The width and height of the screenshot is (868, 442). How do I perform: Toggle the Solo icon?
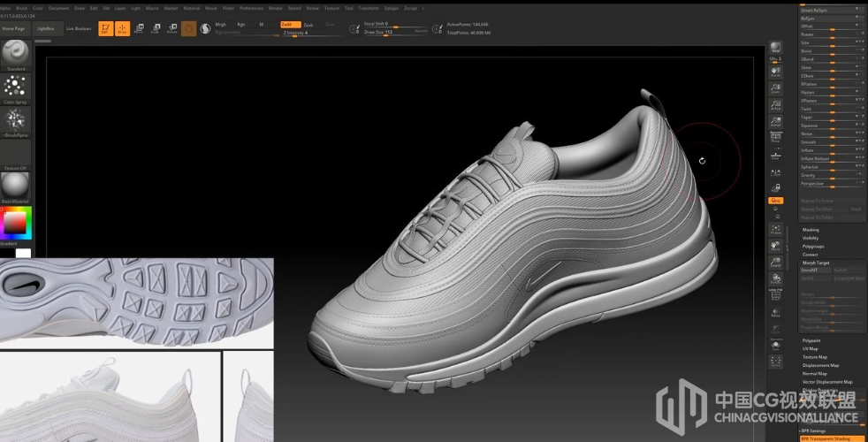coord(775,346)
